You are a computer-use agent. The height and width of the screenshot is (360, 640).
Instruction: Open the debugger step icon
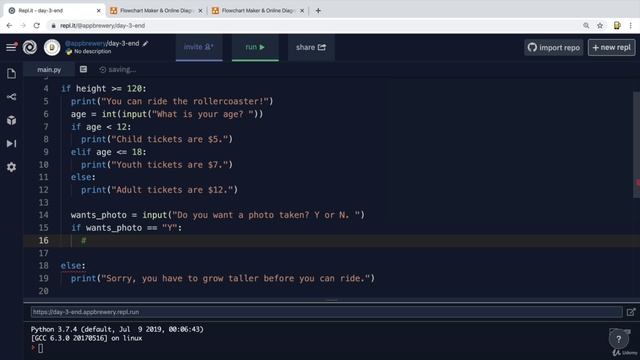click(11, 144)
